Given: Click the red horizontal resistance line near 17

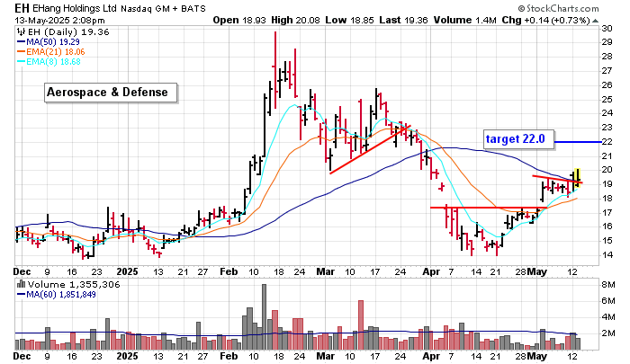Looking at the screenshot, I should pyautogui.click(x=489, y=208).
